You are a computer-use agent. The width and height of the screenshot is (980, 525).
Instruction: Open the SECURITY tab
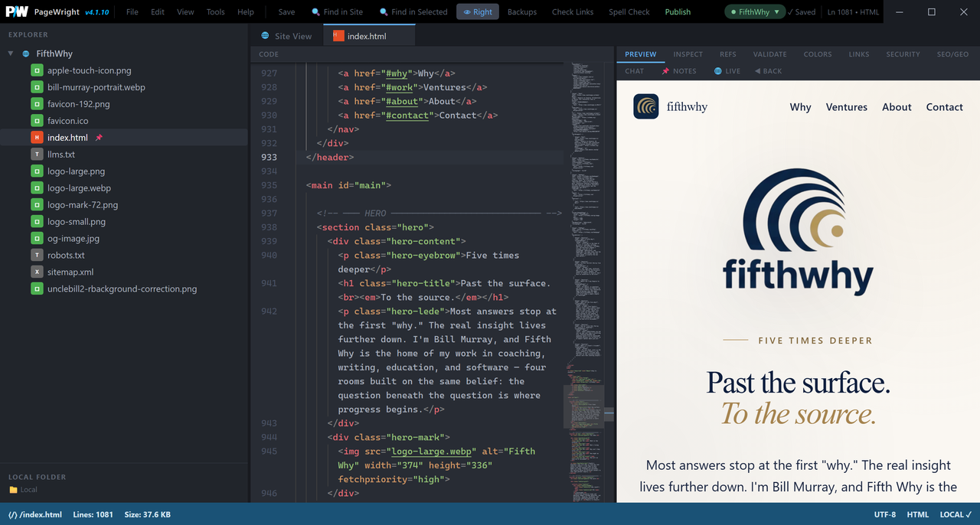903,54
